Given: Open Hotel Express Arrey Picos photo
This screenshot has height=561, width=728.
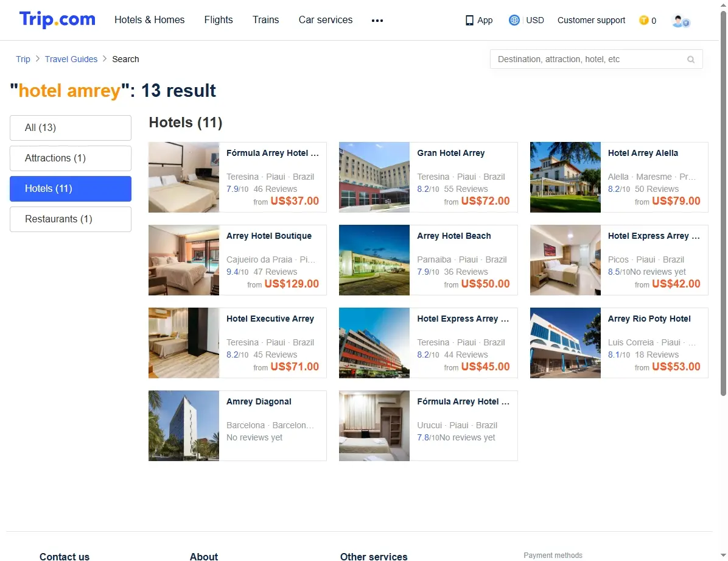Looking at the screenshot, I should (565, 260).
